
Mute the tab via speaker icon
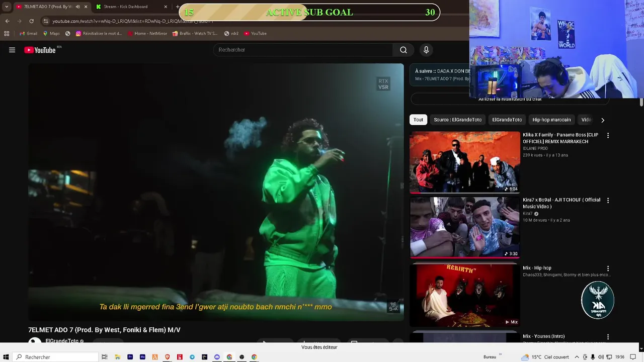point(77,7)
